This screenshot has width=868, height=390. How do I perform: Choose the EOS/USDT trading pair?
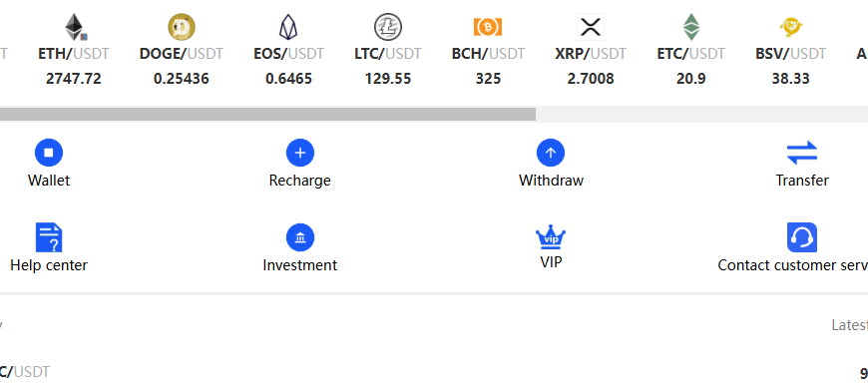tap(288, 50)
